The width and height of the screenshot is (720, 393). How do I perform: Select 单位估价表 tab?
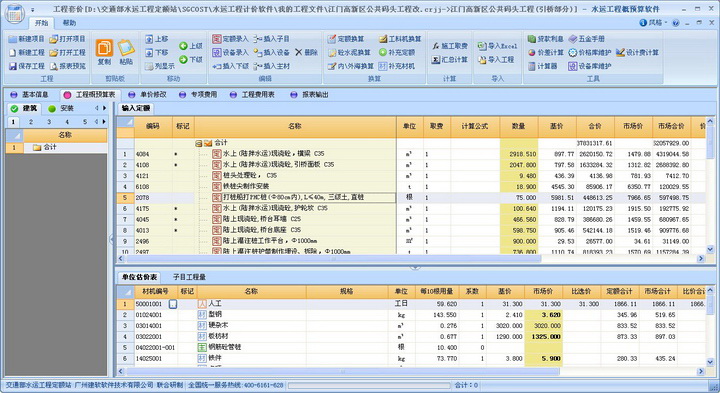coord(139,277)
